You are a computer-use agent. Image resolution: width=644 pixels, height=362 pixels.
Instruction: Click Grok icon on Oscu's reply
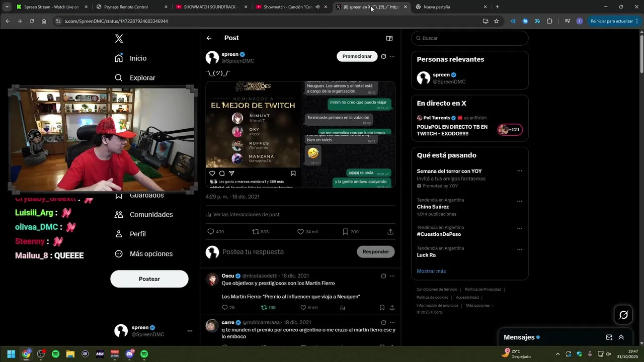pyautogui.click(x=383, y=276)
